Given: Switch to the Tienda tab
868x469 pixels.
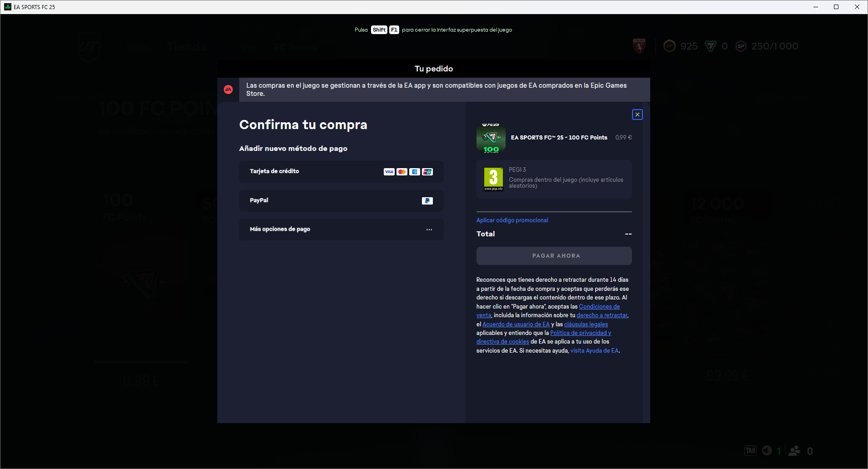Looking at the screenshot, I should point(186,47).
